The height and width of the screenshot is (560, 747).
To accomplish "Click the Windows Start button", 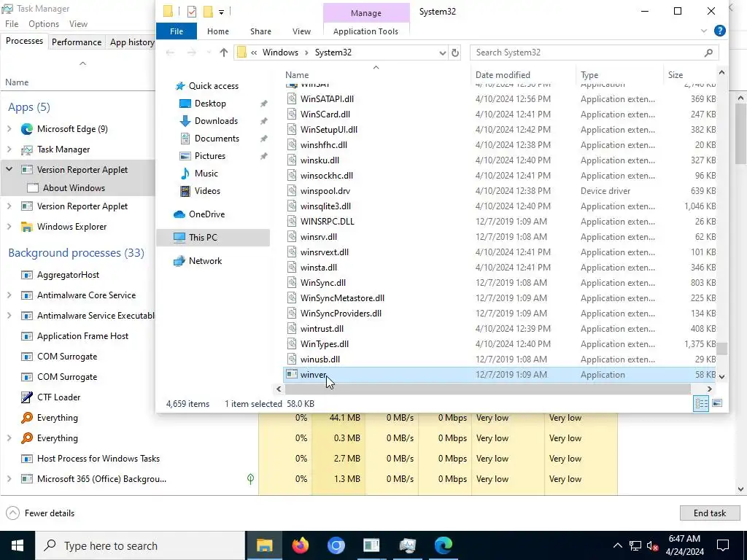I will tap(18, 545).
